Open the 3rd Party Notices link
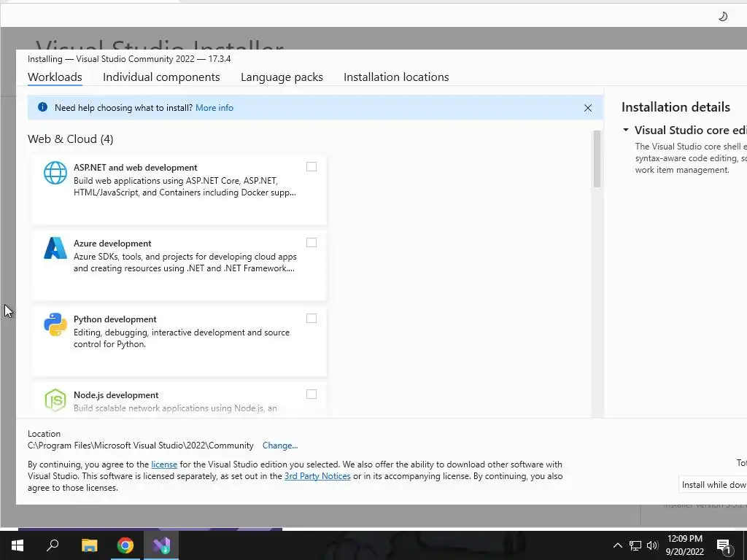The image size is (747, 560). tap(317, 476)
